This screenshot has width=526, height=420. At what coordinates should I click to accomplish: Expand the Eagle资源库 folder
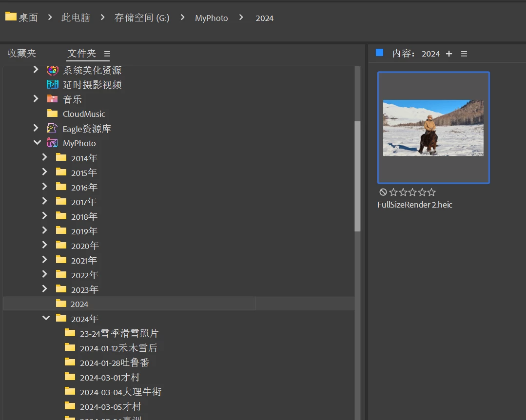point(36,128)
